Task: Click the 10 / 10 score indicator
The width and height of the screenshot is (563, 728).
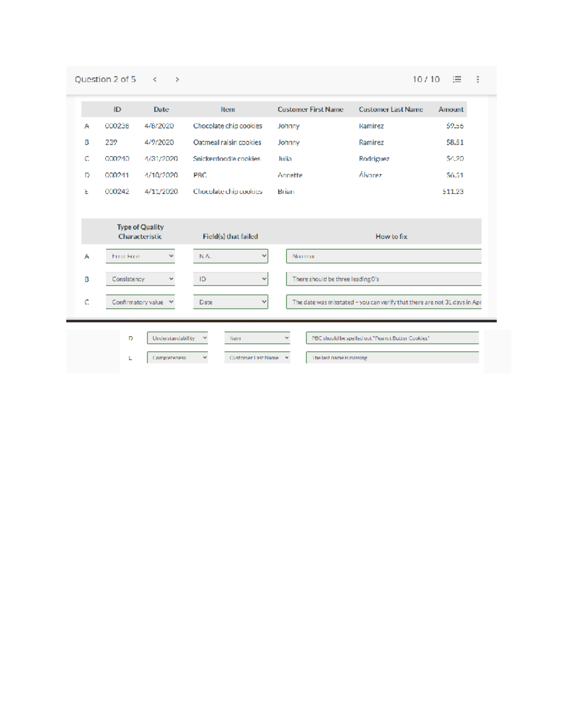Action: [426, 80]
